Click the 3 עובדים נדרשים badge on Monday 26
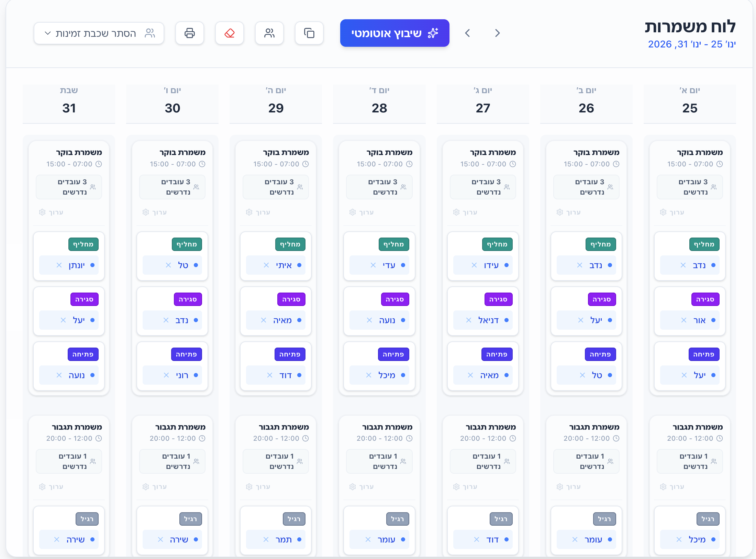 click(586, 187)
